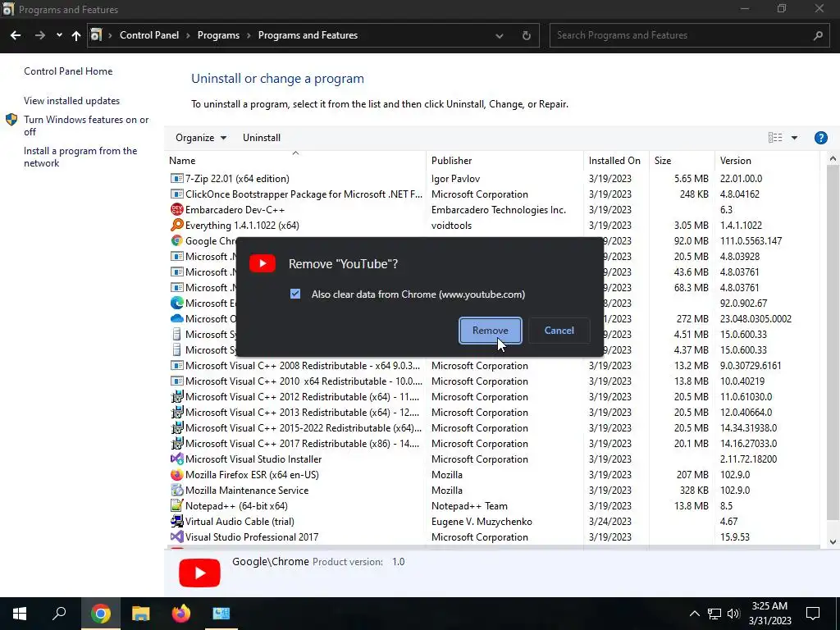This screenshot has height=630, width=840.
Task: Click Uninstall in the toolbar
Action: (x=262, y=138)
